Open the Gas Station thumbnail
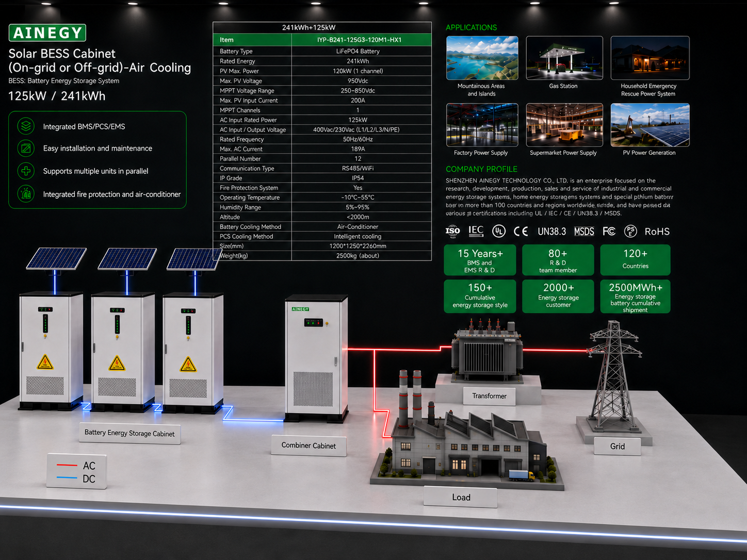747x560 pixels. 564,58
